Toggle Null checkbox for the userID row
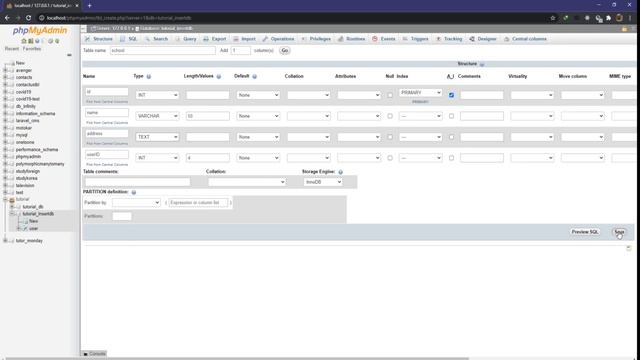Image resolution: width=640 pixels, height=360 pixels. pyautogui.click(x=390, y=158)
